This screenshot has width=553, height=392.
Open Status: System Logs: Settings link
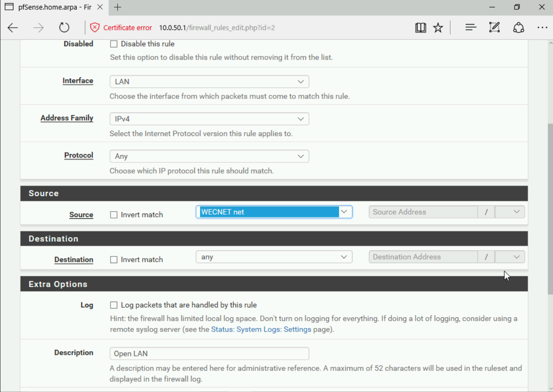click(x=261, y=329)
